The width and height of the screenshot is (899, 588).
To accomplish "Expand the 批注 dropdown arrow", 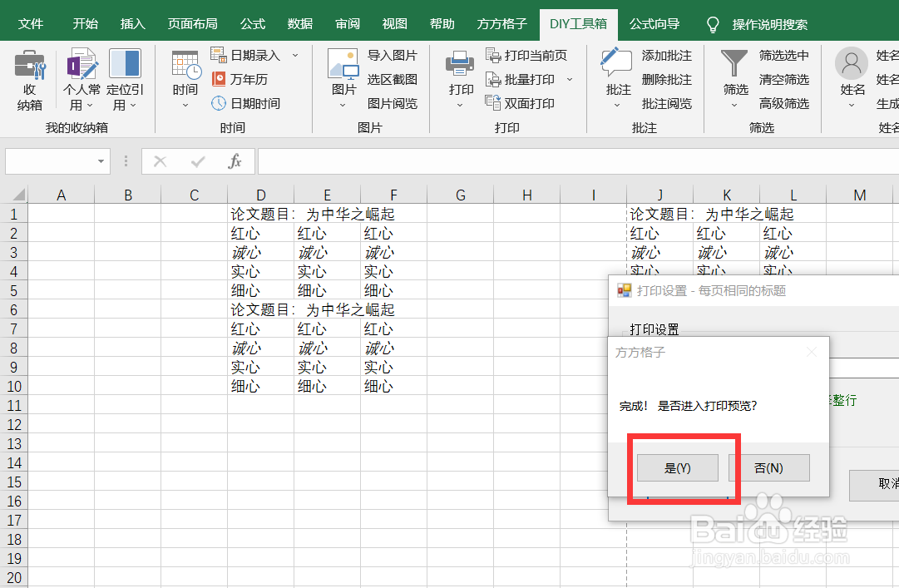I will [617, 106].
